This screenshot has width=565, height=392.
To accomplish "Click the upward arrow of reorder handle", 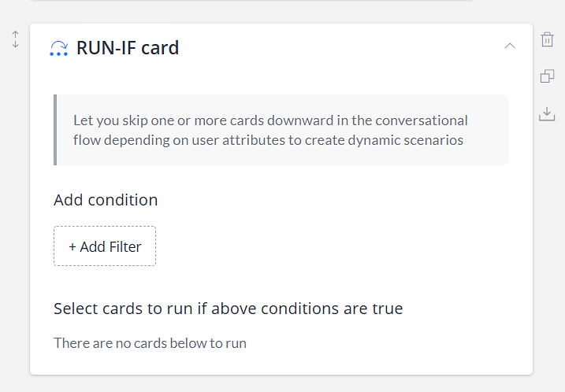I will coord(15,35).
